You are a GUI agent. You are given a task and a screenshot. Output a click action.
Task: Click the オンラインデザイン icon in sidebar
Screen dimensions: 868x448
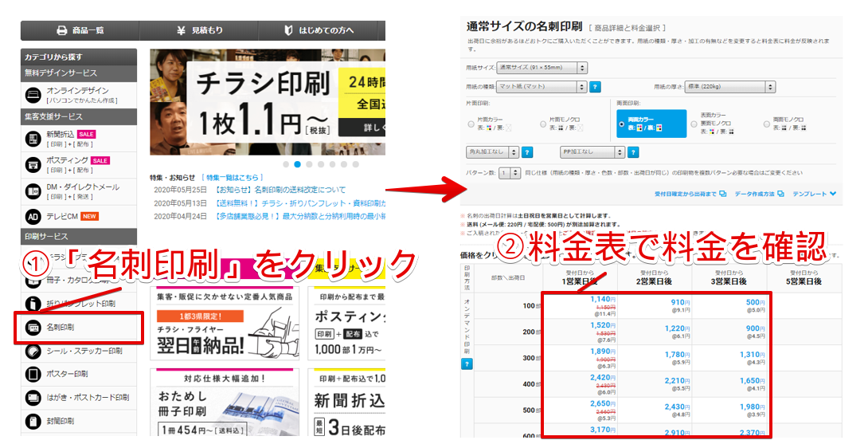pyautogui.click(x=33, y=95)
